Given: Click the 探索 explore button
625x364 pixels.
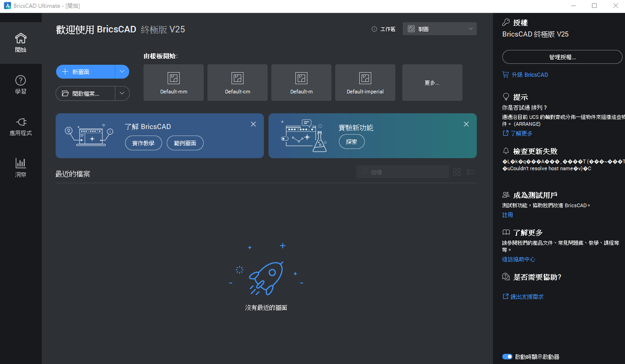Looking at the screenshot, I should click(352, 142).
